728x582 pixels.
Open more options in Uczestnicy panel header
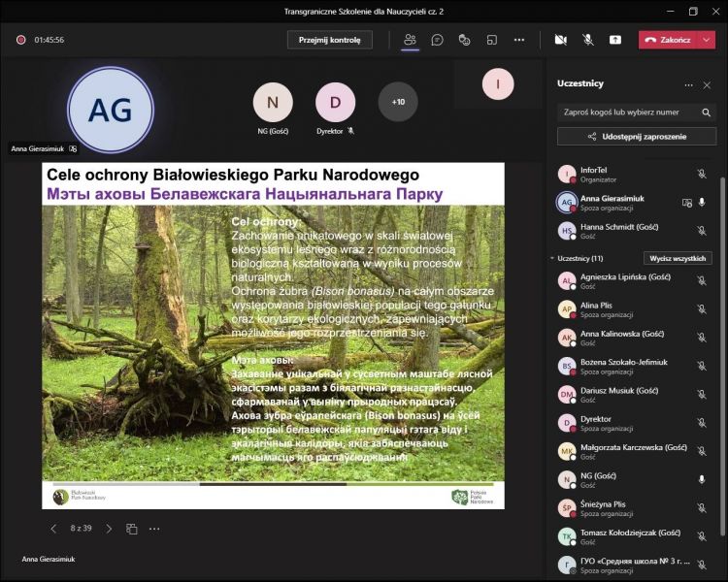689,85
